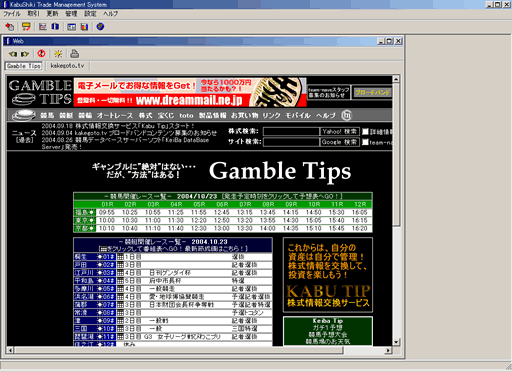Viewport: 512px width, 372px height.
Task: Open the globe web browser icon in main toolbar
Action: click(x=100, y=26)
